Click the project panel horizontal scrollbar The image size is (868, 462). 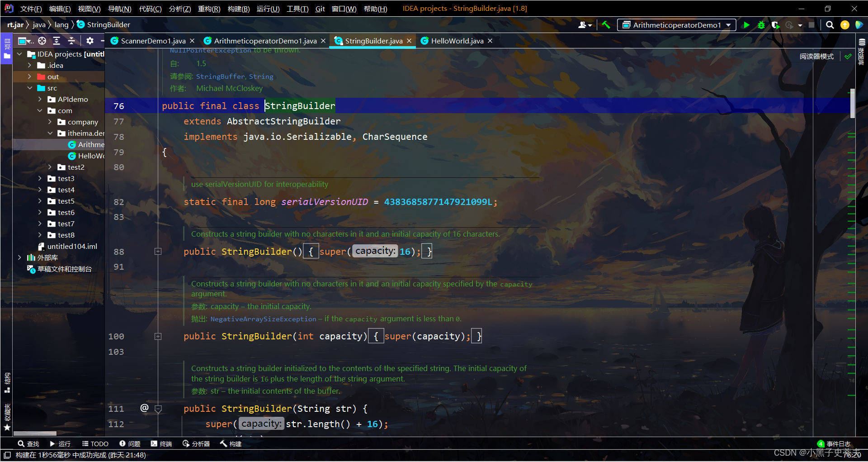click(35, 433)
